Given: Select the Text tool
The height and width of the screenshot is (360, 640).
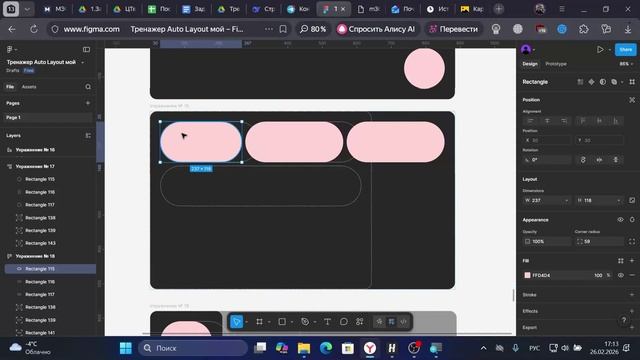Looking at the screenshot, I should click(x=327, y=322).
